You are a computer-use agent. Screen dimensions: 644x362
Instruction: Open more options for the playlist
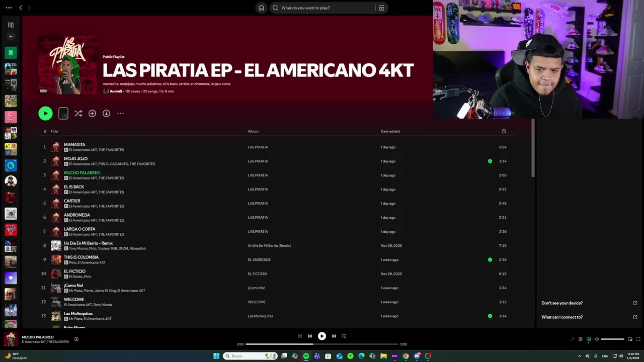120,114
